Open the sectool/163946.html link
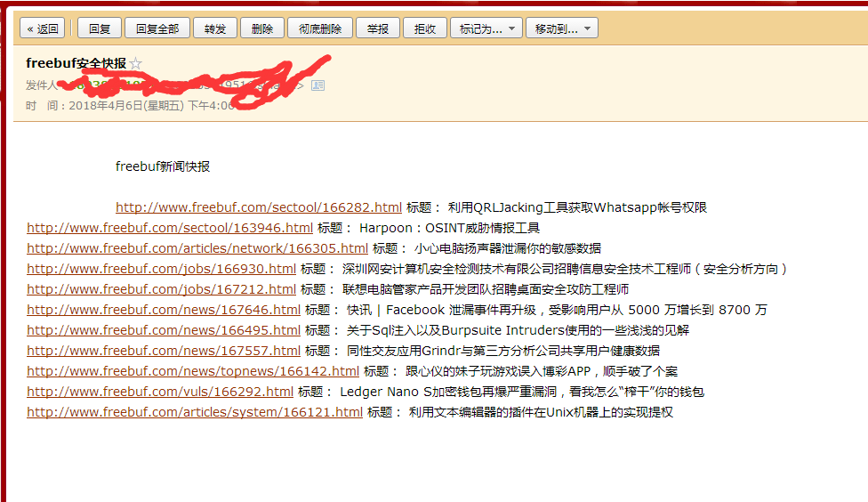868x502 pixels. (x=170, y=228)
